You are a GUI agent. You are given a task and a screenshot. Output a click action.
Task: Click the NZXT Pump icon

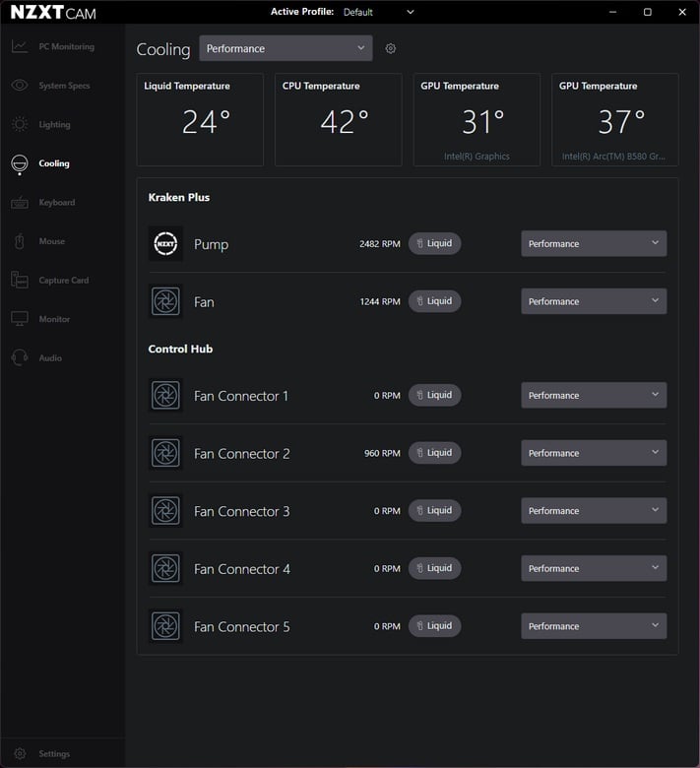coord(165,243)
